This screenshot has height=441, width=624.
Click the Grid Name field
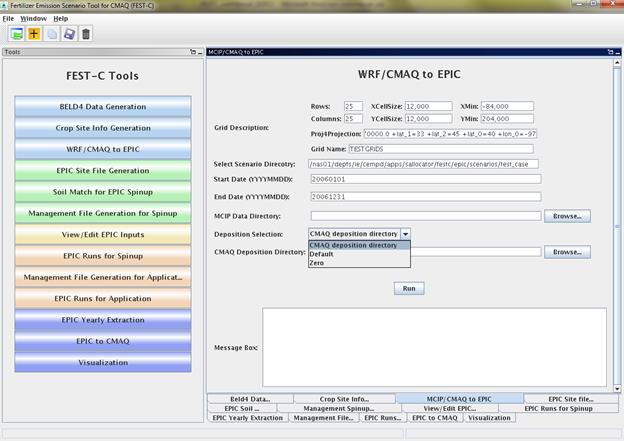coord(441,149)
